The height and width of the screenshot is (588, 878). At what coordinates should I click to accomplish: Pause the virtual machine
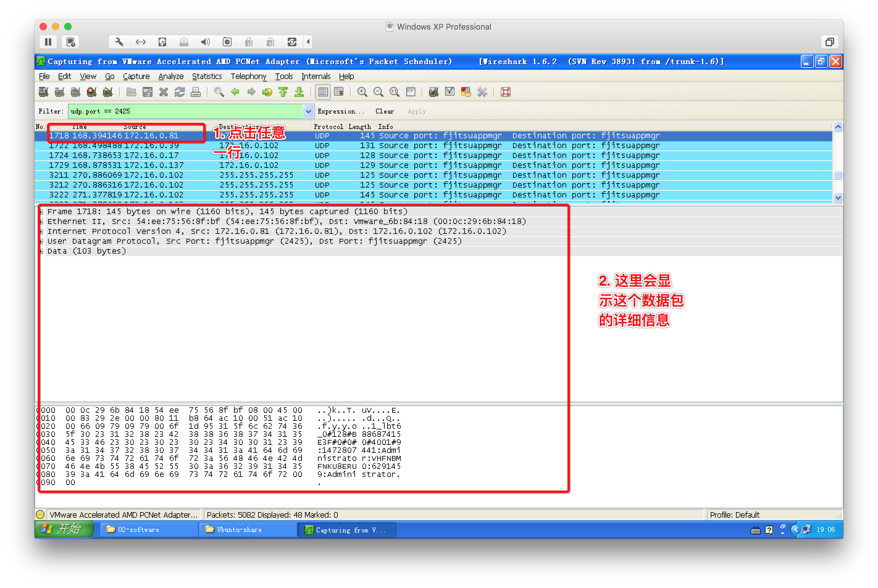pyautogui.click(x=48, y=42)
